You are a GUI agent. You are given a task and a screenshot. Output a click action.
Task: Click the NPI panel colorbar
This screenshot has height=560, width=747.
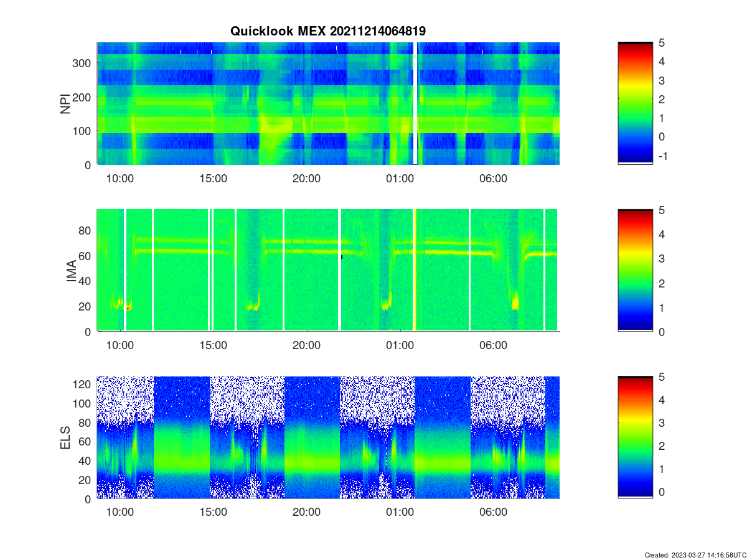tap(635, 103)
